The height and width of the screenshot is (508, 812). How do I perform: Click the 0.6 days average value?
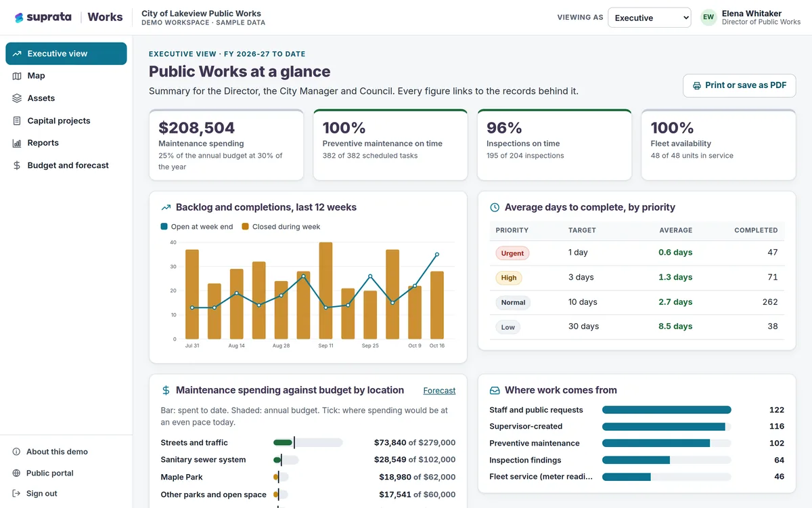point(675,253)
